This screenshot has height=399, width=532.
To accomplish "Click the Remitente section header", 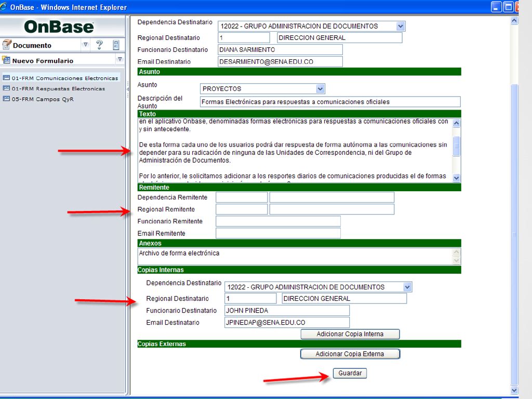I will point(299,187).
